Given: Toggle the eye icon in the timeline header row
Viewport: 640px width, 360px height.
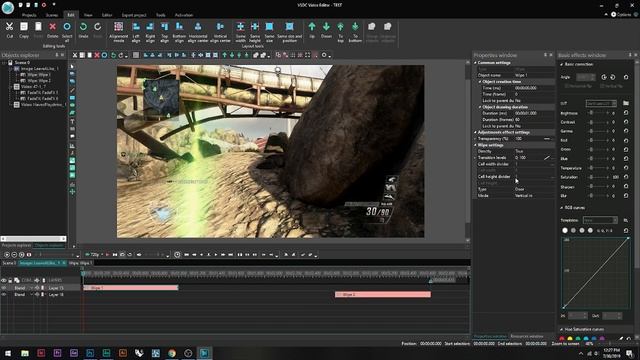Looking at the screenshot, I should 4,280.
